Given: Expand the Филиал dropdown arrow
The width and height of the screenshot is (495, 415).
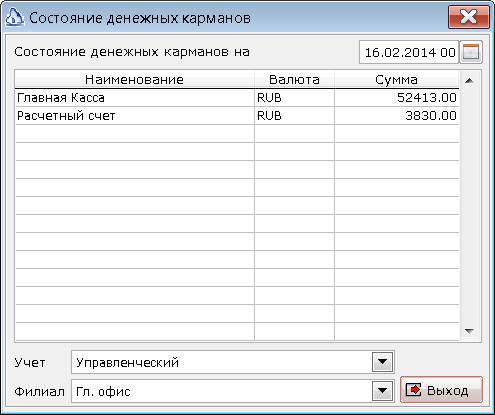Looking at the screenshot, I should pos(382,391).
